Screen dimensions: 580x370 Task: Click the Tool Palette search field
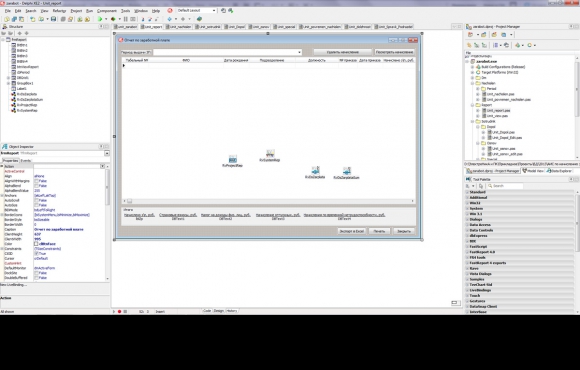point(505,186)
